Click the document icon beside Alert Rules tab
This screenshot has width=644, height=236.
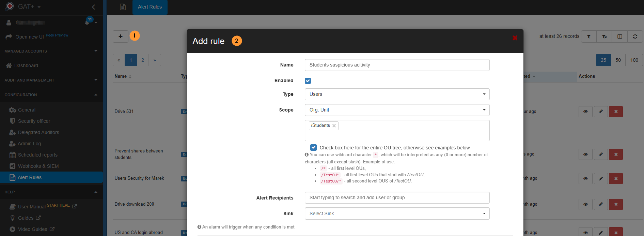pyautogui.click(x=123, y=7)
